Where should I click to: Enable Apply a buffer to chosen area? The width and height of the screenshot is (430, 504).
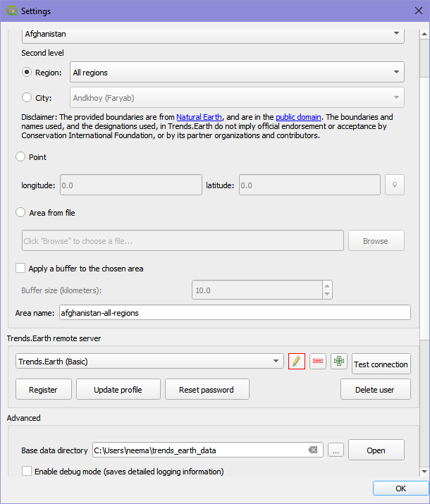(x=20, y=268)
